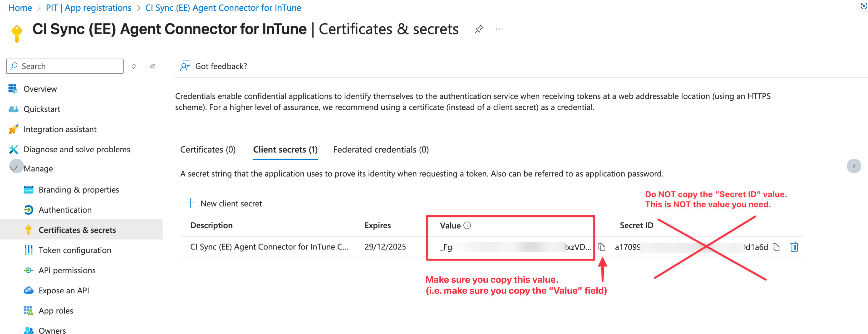
Task: Click the Secret ID column header
Action: tap(637, 225)
